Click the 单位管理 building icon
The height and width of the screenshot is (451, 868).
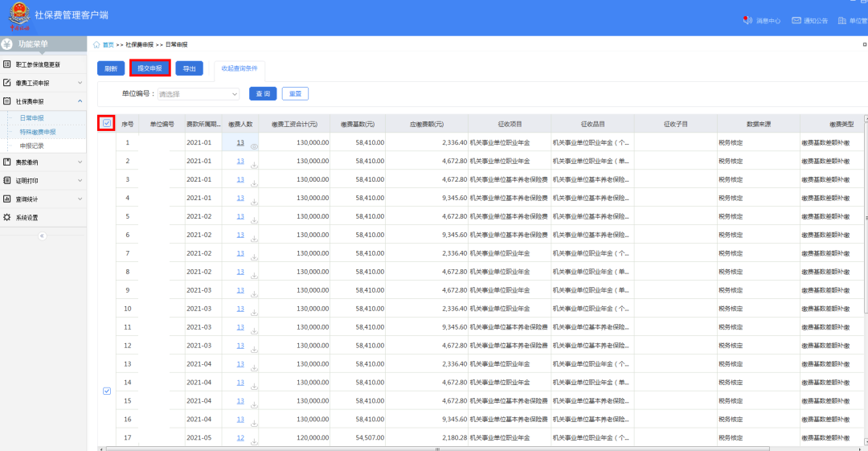pos(842,20)
